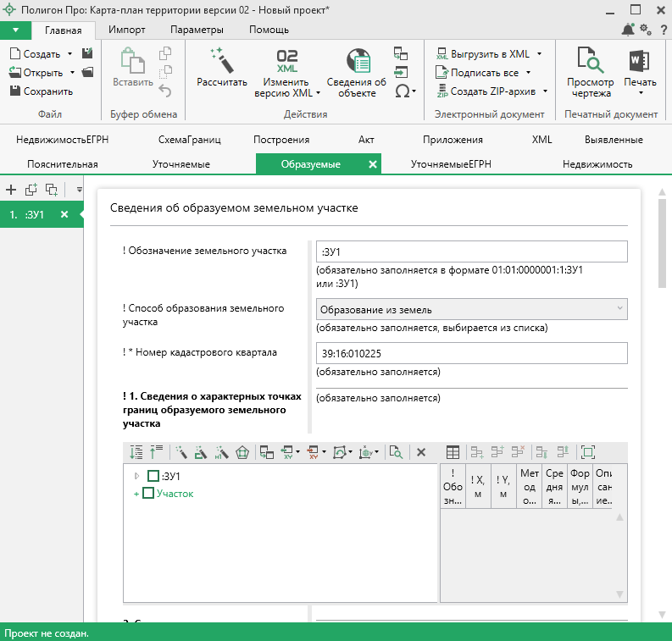Check the :ЗУ1 checkbox in tree

153,476
